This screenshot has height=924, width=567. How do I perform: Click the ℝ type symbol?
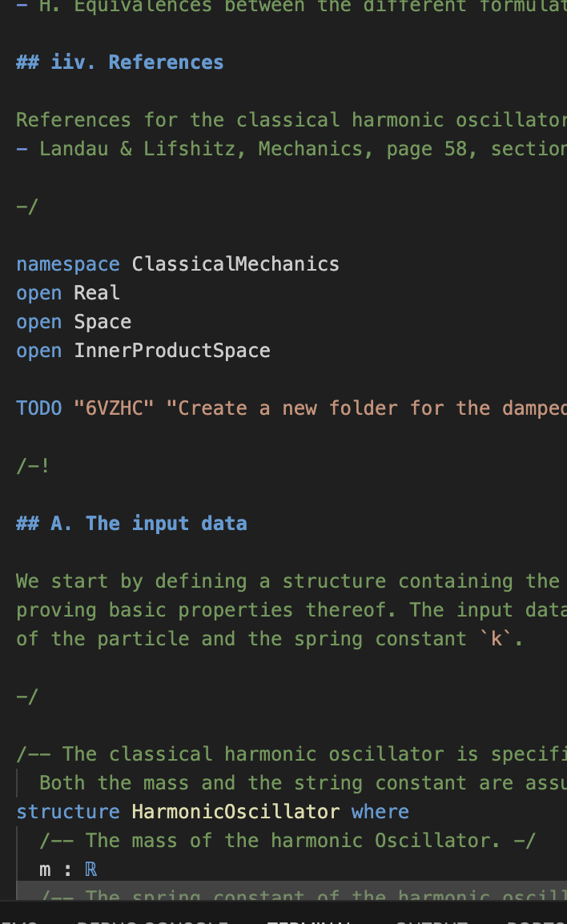(x=90, y=870)
